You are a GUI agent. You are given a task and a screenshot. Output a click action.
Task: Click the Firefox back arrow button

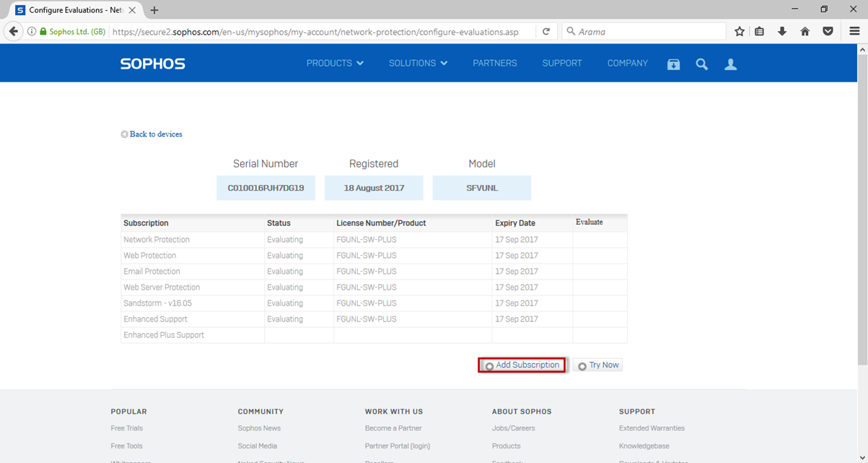pyautogui.click(x=13, y=32)
